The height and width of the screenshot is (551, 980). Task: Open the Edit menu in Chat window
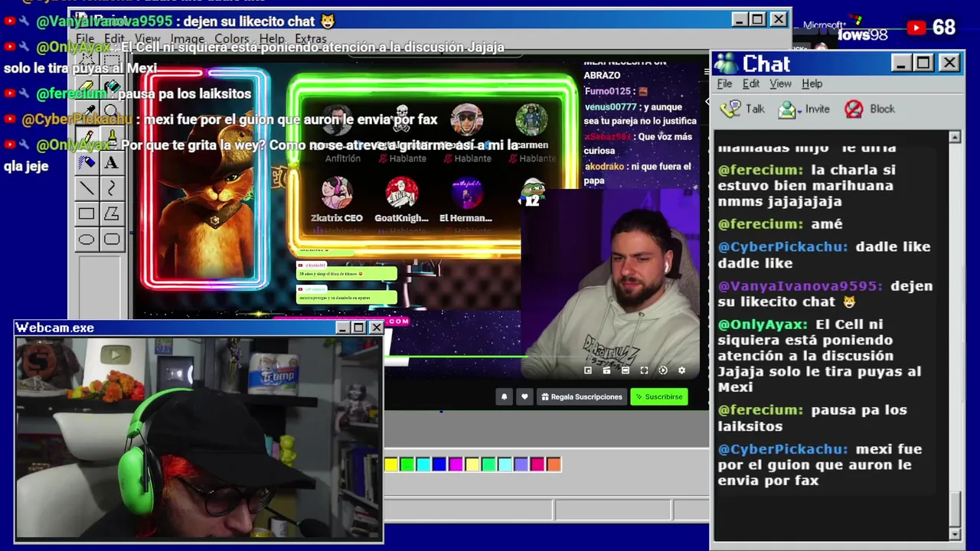click(751, 83)
